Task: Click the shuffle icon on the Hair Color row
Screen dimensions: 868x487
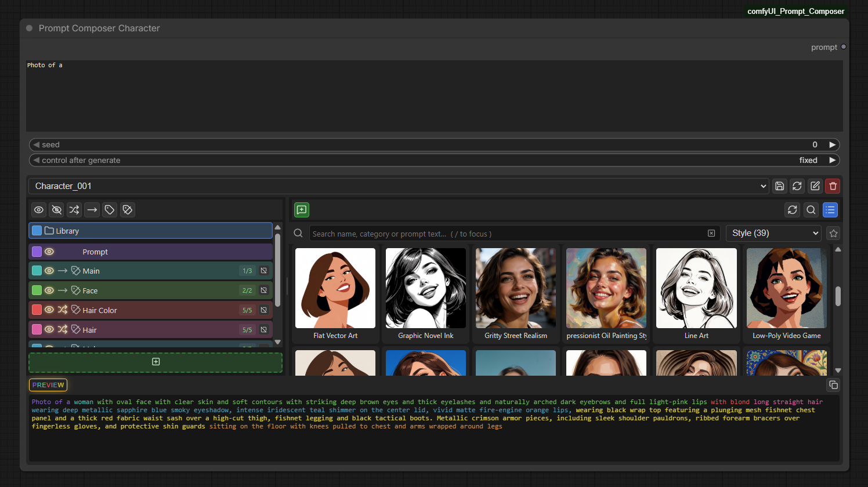Action: [x=63, y=310]
